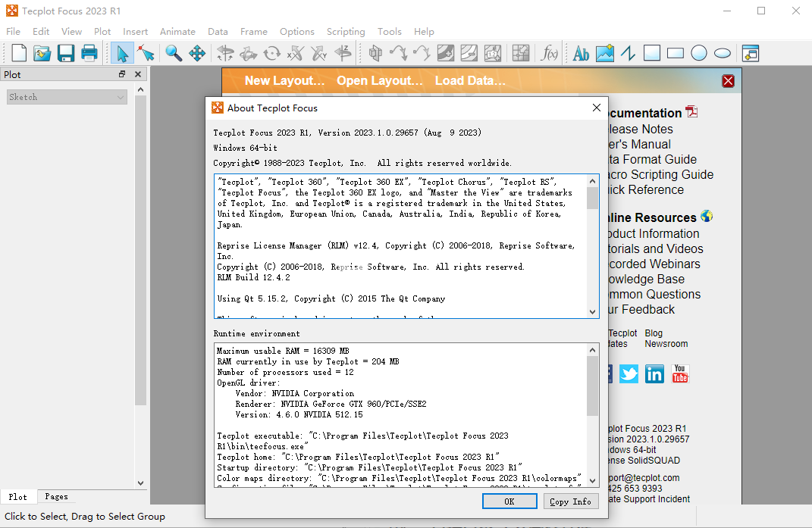Select the probe tool icon
This screenshot has width=812, height=528.
coord(520,53)
